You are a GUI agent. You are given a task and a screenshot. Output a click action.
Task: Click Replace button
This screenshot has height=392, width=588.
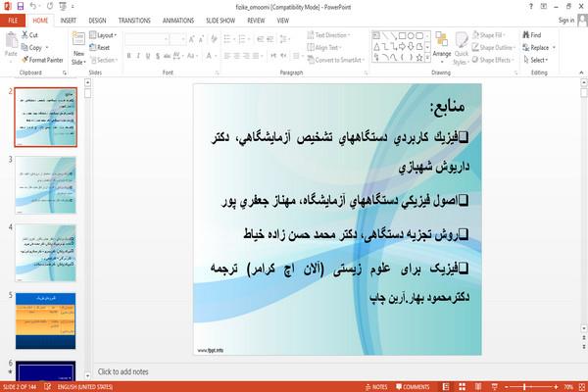(539, 48)
